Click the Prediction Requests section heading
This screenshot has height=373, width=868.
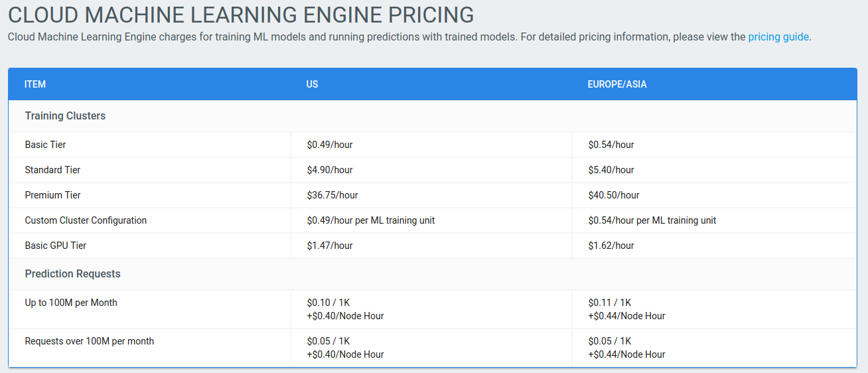coord(73,274)
